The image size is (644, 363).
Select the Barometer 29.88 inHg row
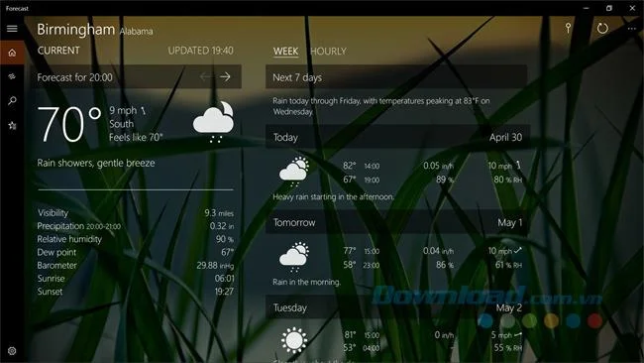(x=136, y=265)
